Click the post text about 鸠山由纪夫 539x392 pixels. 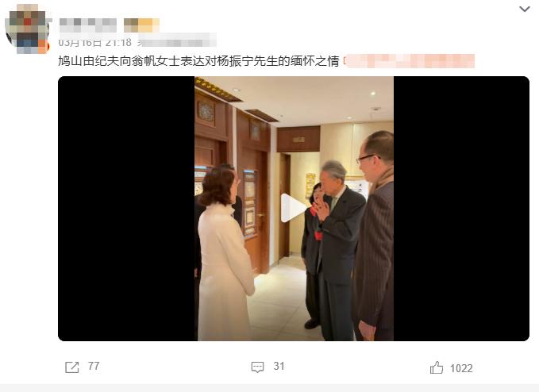tap(198, 61)
